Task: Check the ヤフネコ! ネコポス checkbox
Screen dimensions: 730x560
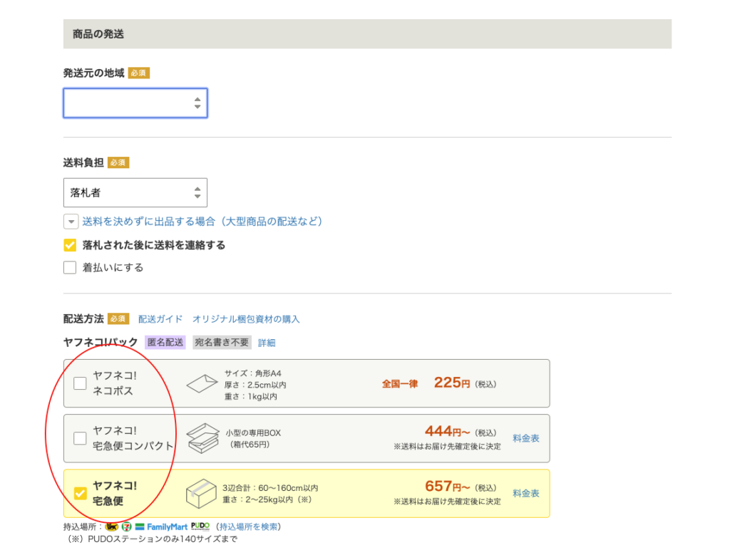Action: (x=80, y=383)
